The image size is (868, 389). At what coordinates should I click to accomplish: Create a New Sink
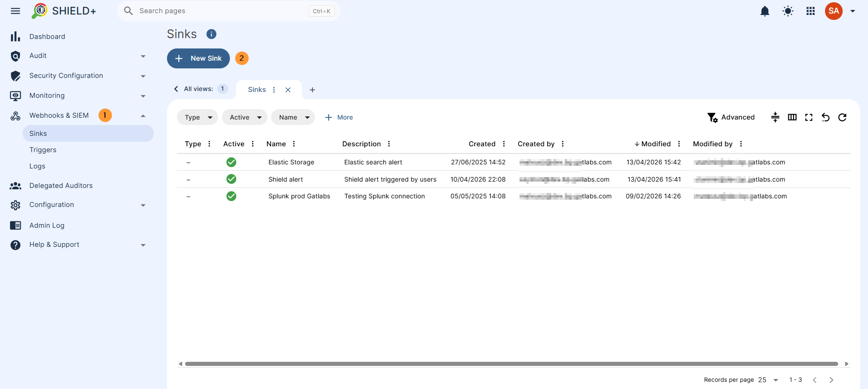tap(198, 58)
